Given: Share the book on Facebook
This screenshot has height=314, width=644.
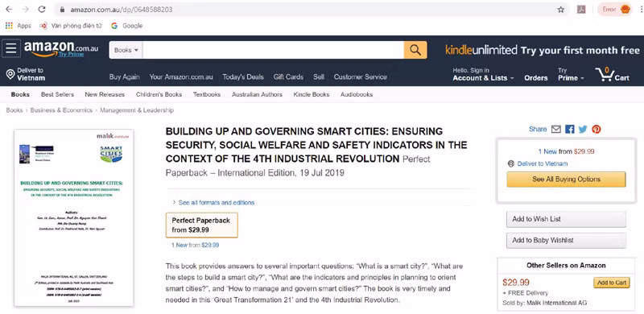Looking at the screenshot, I should [570, 129].
